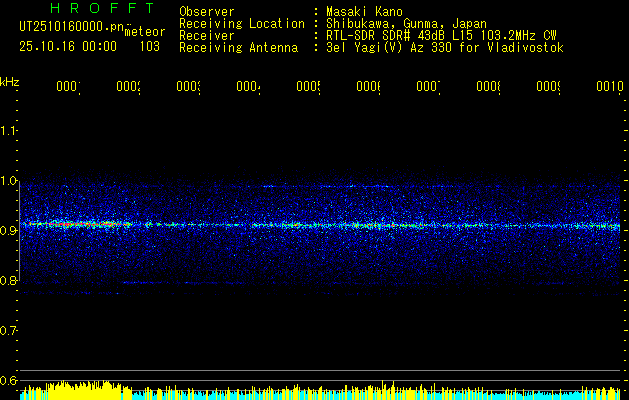The width and height of the screenshot is (629, 400).
Task: Click the 0004 minute time marker
Action: click(x=248, y=87)
